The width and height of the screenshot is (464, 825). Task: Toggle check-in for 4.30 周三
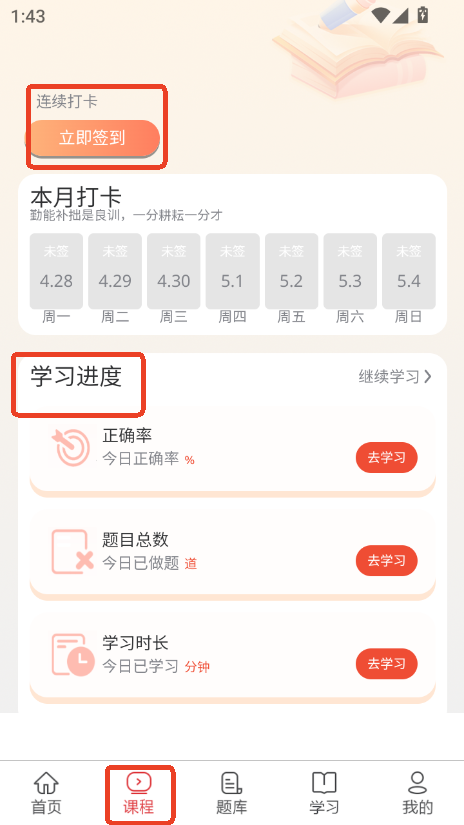pyautogui.click(x=174, y=271)
